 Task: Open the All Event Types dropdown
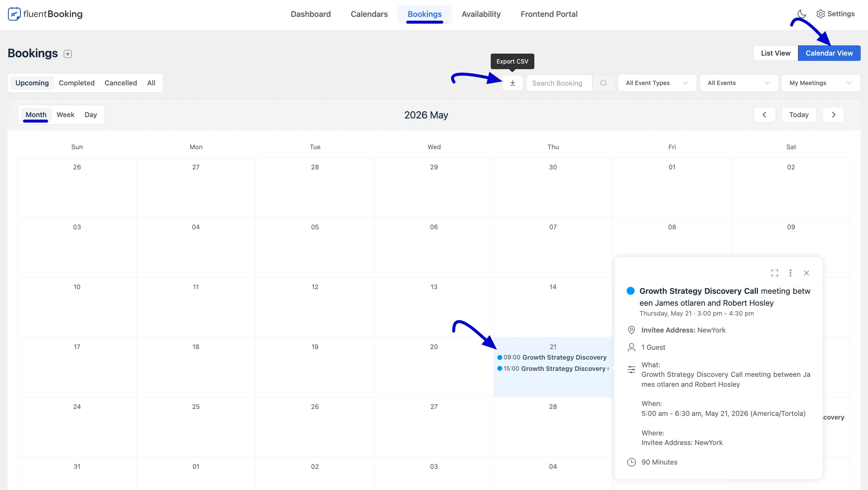click(657, 83)
